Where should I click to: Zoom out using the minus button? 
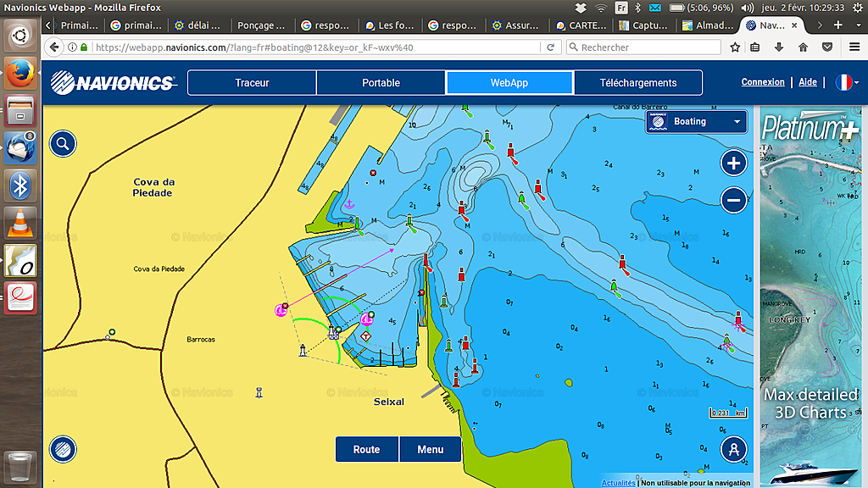tap(733, 200)
